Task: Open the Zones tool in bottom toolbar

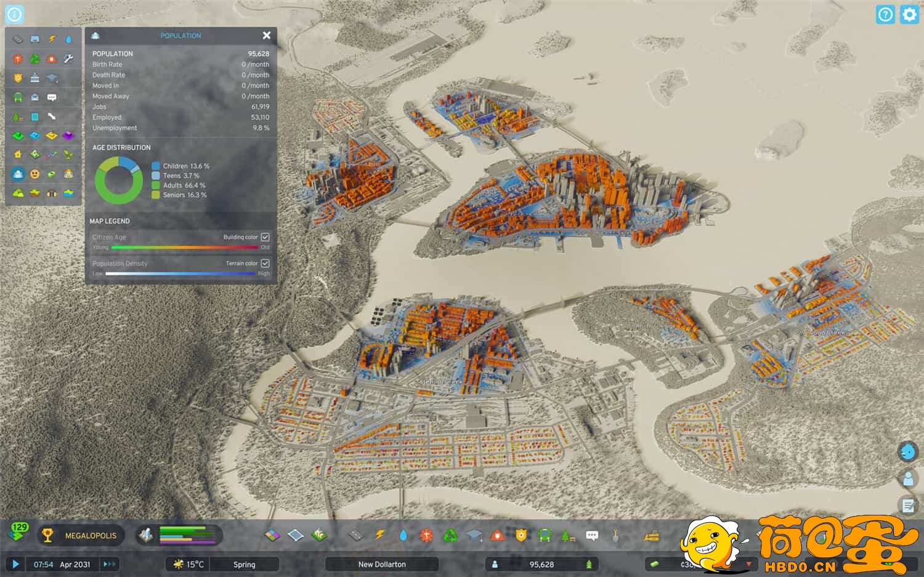Action: click(272, 535)
